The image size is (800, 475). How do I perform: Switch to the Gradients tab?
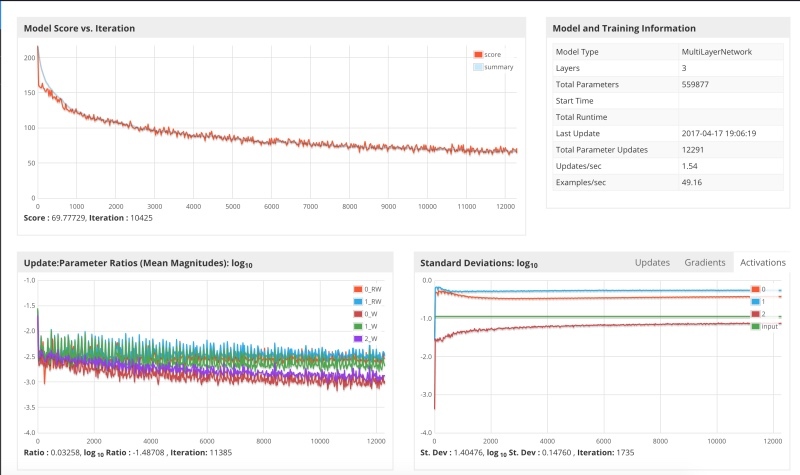pos(705,262)
